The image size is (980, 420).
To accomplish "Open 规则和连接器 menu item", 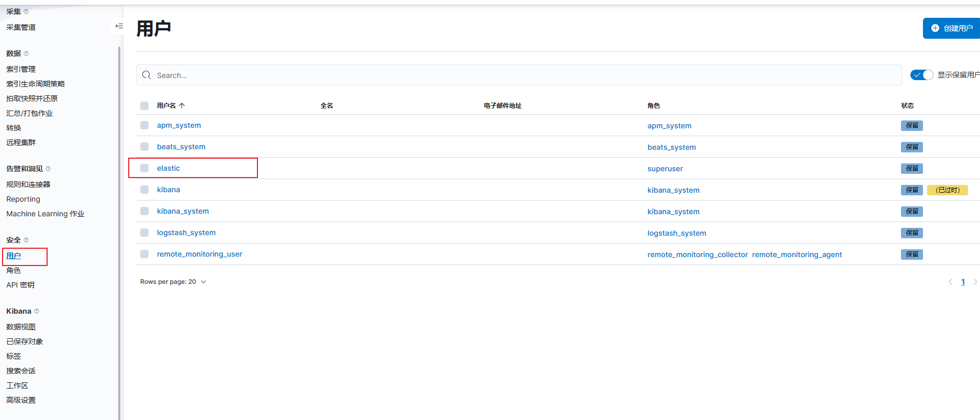I will [x=28, y=184].
